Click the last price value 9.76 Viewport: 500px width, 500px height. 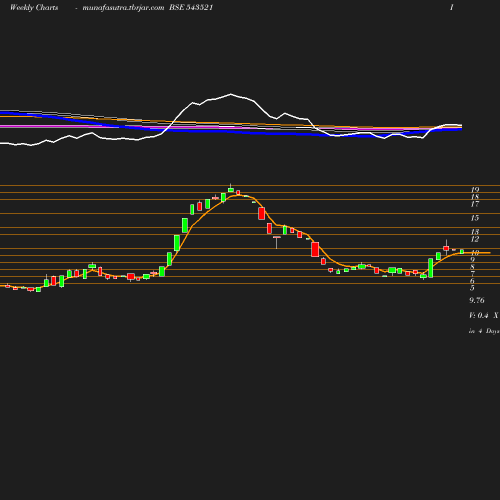(x=477, y=300)
